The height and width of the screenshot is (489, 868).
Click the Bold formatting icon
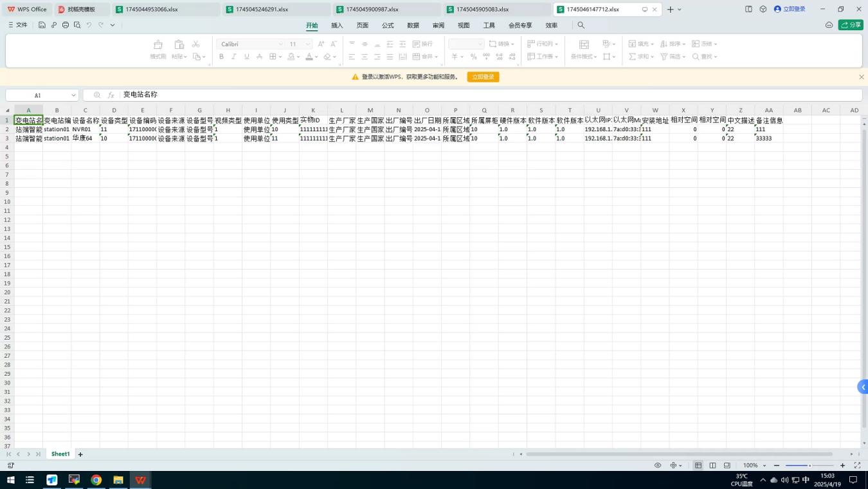tap(221, 57)
